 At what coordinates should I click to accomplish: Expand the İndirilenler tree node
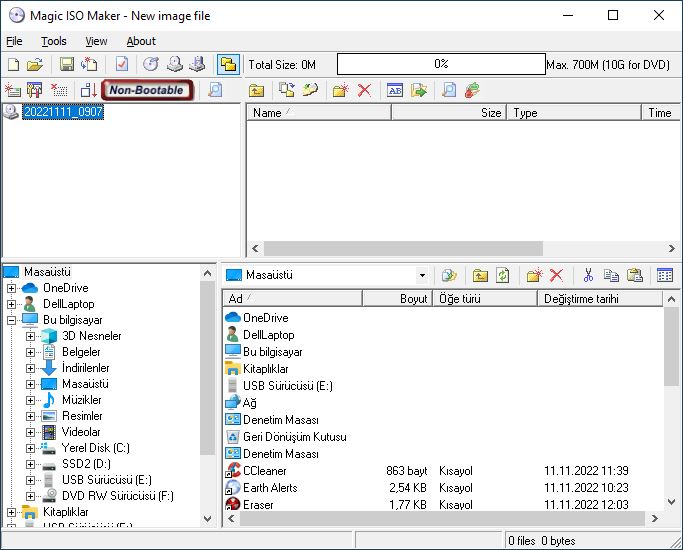pos(30,368)
